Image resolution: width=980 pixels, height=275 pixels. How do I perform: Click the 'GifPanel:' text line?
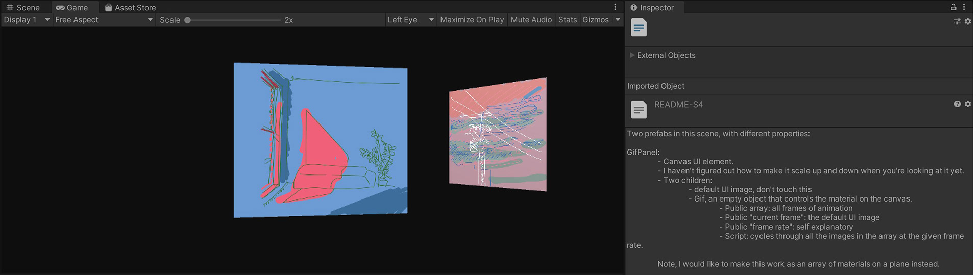(643, 152)
